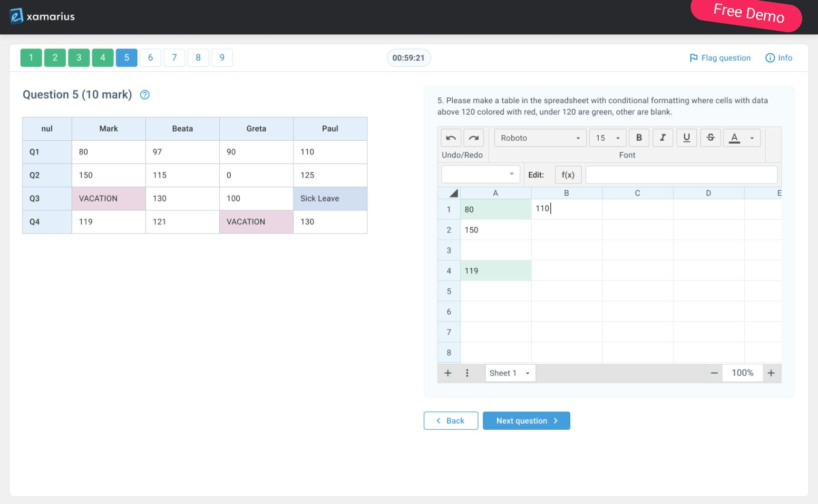This screenshot has height=504, width=818.
Task: Open the font size 15 dropdown
Action: pos(608,138)
